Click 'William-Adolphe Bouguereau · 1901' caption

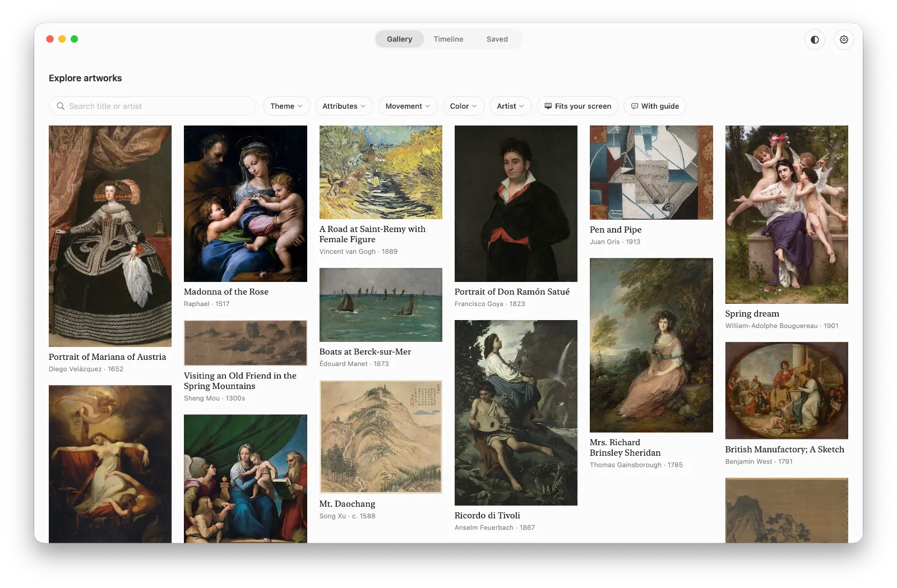782,326
